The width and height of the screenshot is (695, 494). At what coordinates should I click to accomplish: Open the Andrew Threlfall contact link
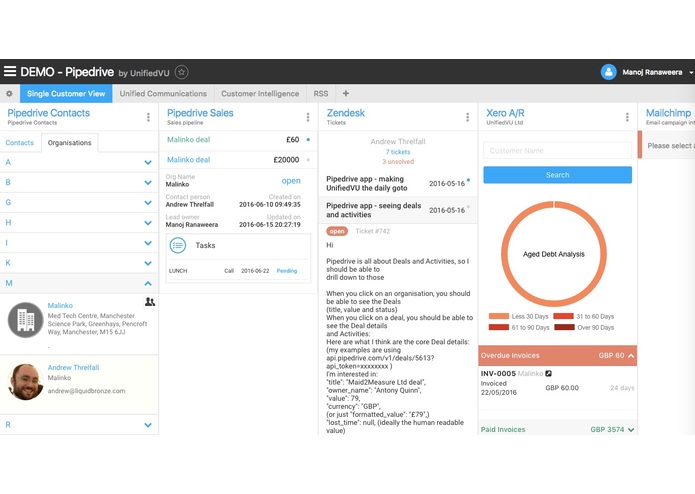(x=74, y=368)
